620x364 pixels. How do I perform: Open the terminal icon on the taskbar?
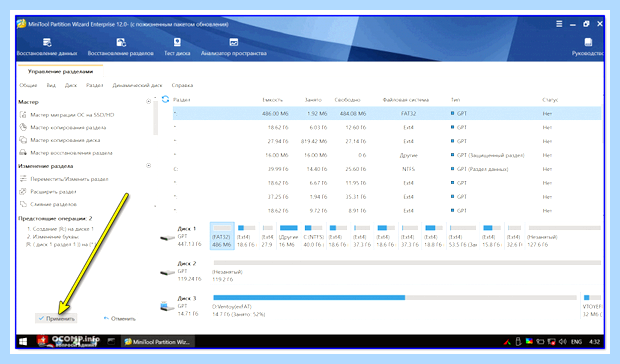(x=111, y=341)
